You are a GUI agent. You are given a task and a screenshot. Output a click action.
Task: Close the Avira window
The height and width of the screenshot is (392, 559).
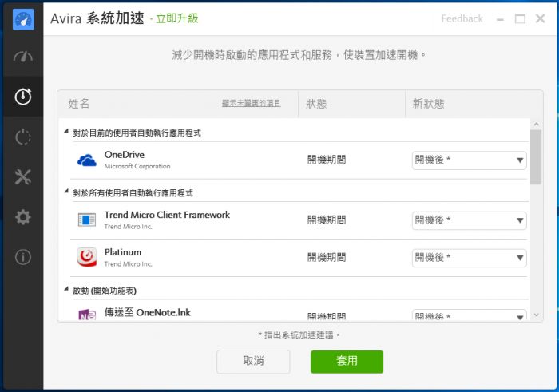540,18
